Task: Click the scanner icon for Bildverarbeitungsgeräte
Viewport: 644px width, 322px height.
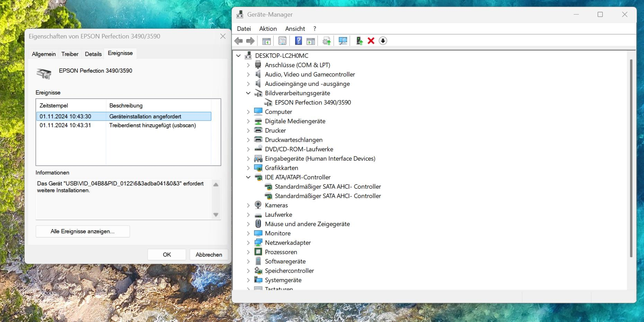Action: 258,93
